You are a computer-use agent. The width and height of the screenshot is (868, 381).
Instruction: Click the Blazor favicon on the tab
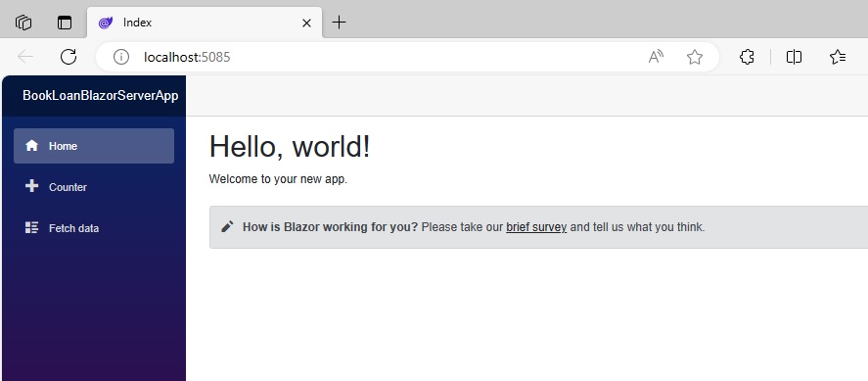click(x=105, y=23)
